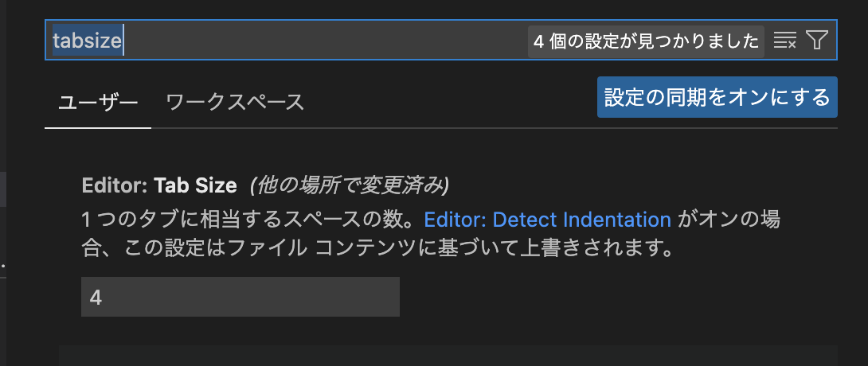Click the 4 個の設定が見つかりました count
Viewport: 868px width, 366px height.
coord(646,41)
